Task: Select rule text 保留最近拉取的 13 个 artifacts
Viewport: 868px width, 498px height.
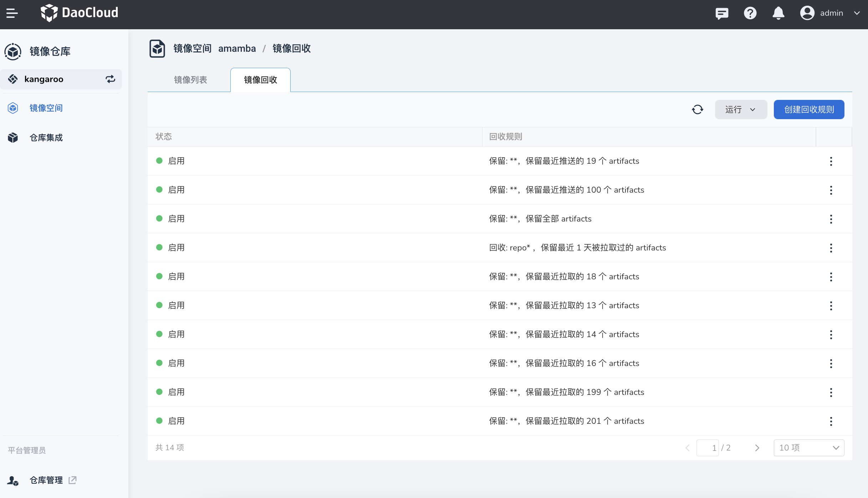Action: pos(582,305)
